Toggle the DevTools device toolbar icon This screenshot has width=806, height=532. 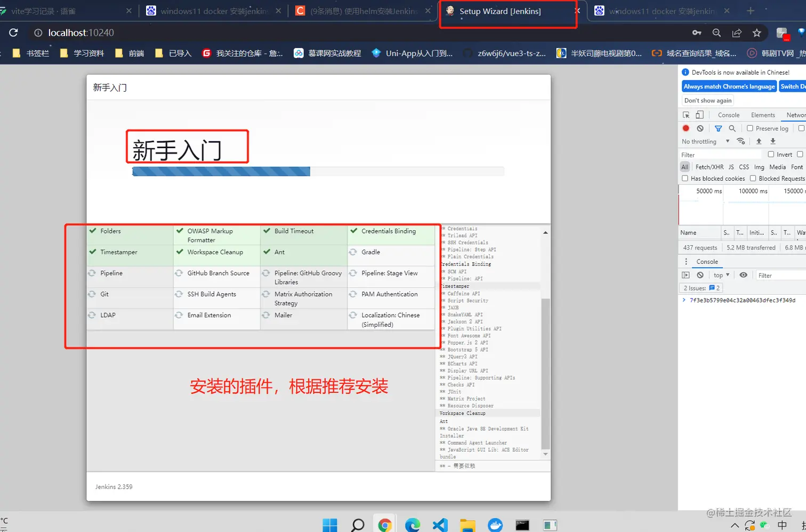(x=699, y=115)
